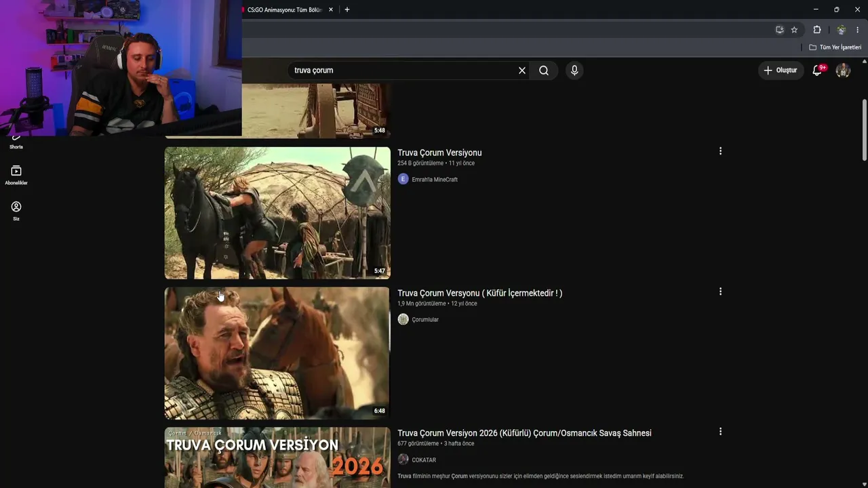Click the page's vertical scrollbar thumb

864,130
